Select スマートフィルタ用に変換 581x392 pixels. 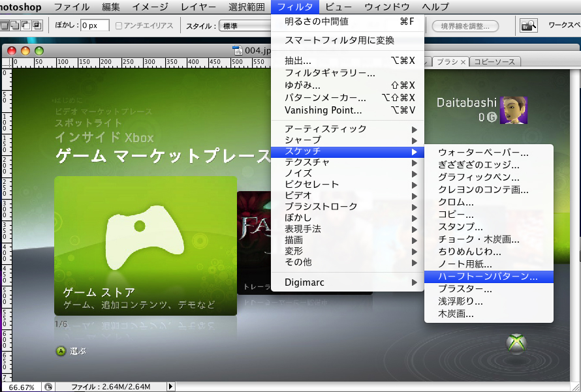point(347,40)
